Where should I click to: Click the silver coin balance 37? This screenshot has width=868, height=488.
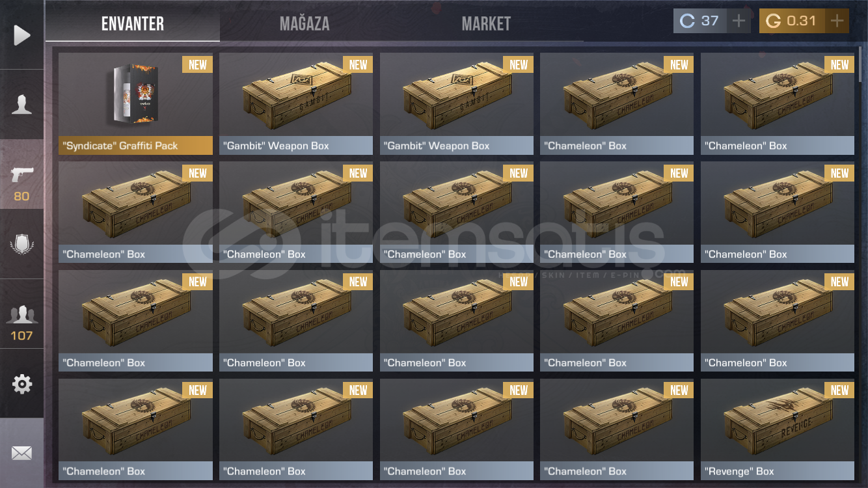point(699,21)
